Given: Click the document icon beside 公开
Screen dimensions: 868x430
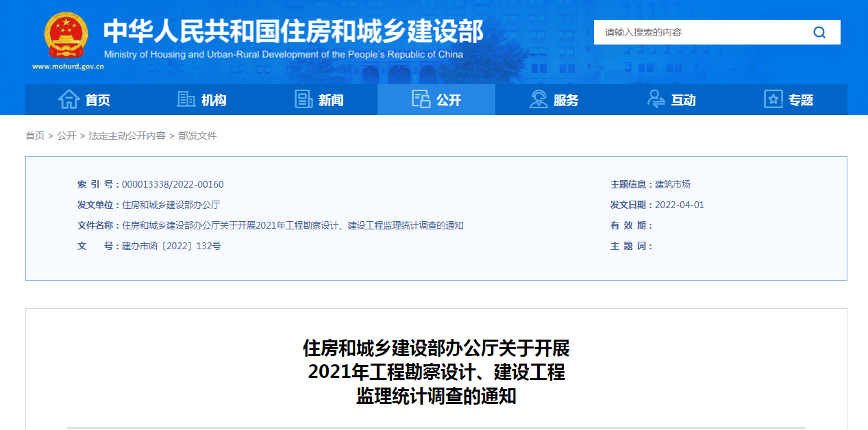Looking at the screenshot, I should (421, 99).
